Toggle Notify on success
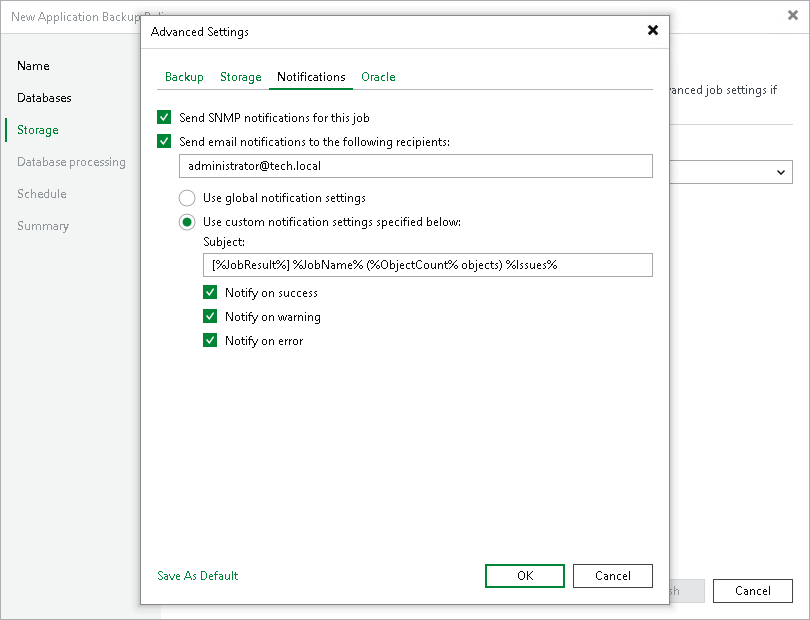 (x=210, y=292)
